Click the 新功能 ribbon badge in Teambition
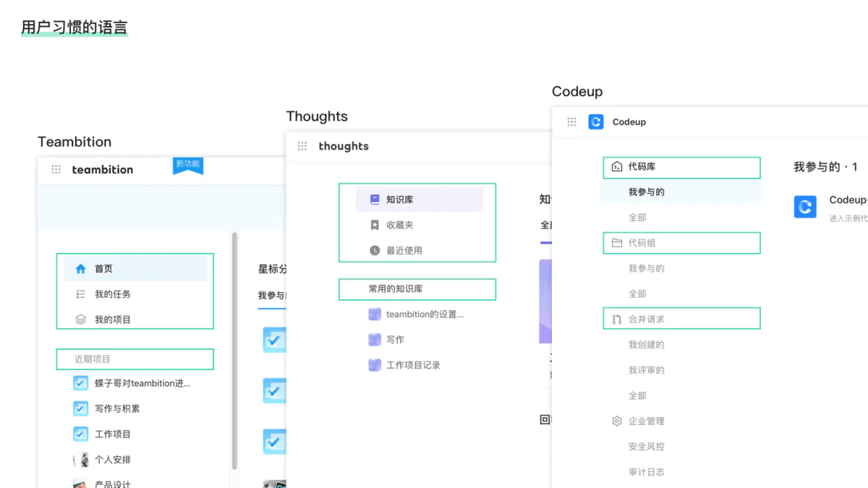 pos(188,166)
